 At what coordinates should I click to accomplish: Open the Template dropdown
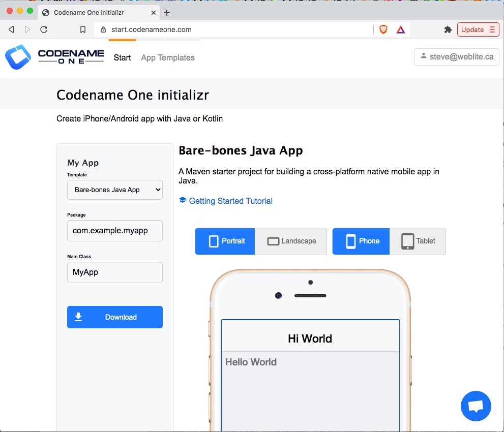point(114,190)
